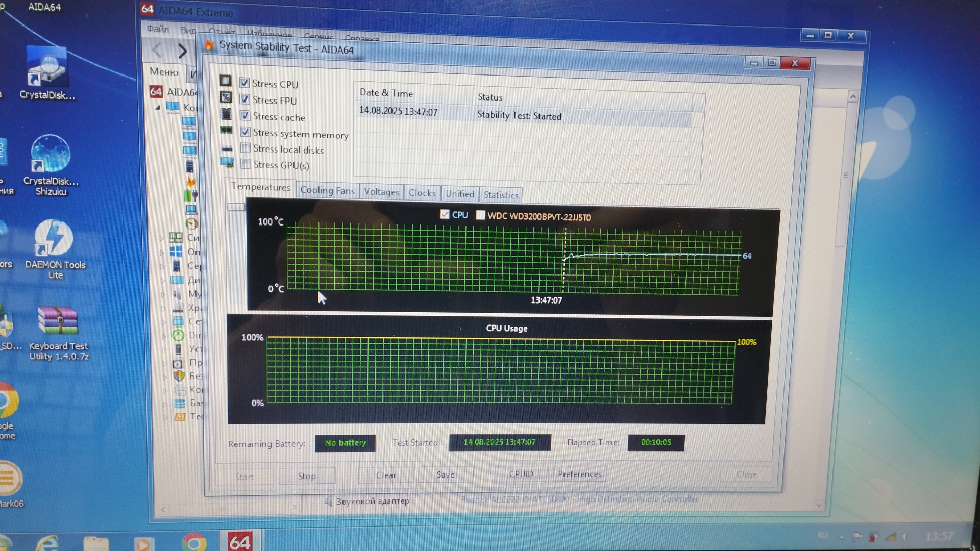Select AIDA64 root node icon in tree
The width and height of the screenshot is (980, 551).
[156, 92]
